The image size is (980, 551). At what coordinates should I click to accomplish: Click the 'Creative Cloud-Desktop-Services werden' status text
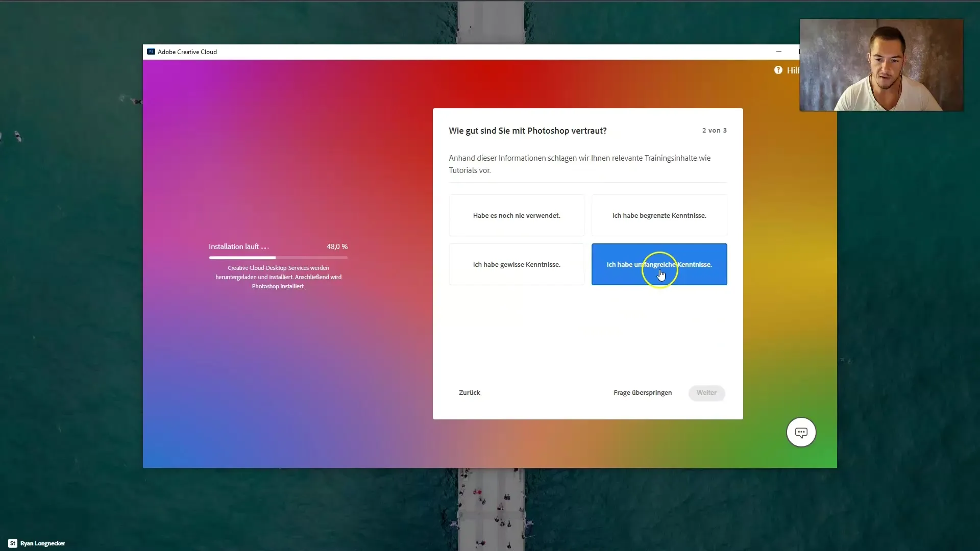pyautogui.click(x=278, y=268)
